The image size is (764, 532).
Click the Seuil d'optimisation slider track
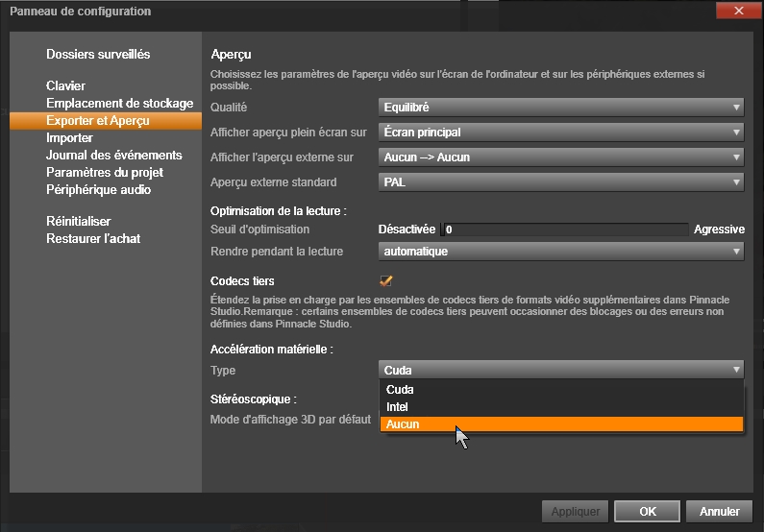(x=564, y=230)
